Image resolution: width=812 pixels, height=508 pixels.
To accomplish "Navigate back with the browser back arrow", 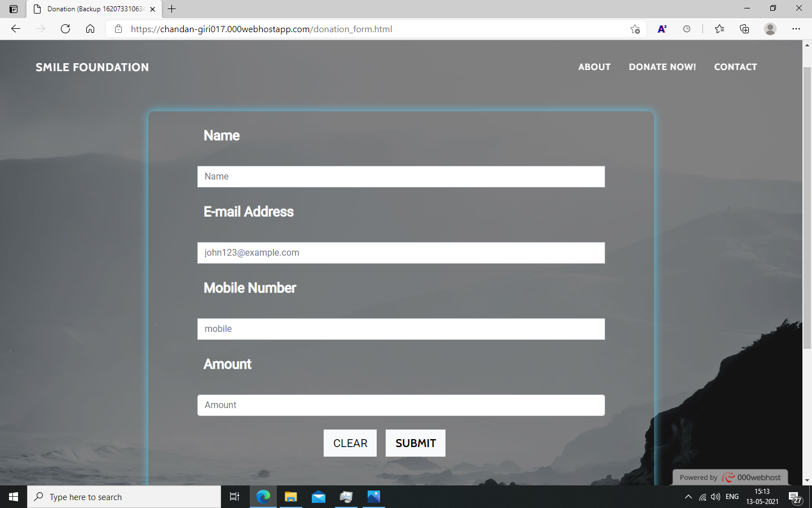I will pos(15,29).
